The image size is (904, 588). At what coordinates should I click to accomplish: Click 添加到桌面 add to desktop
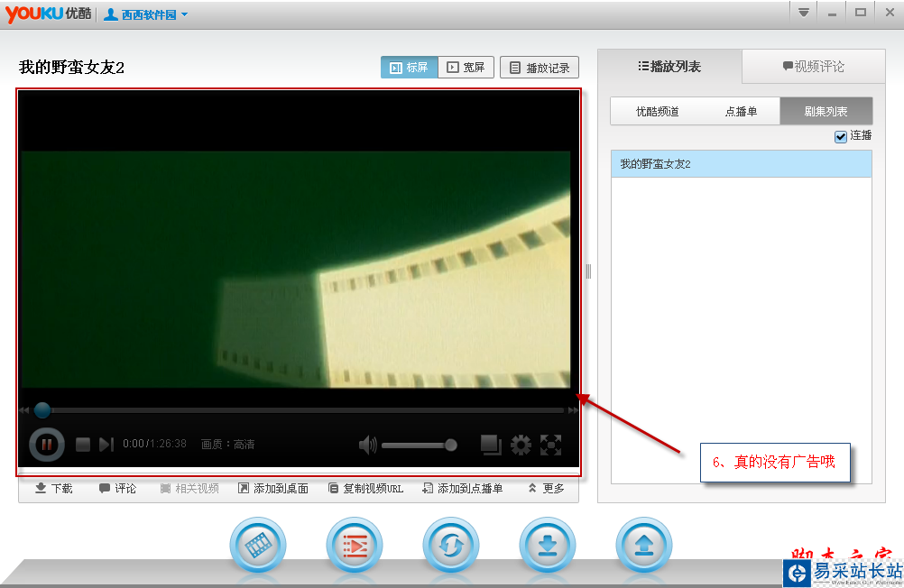click(x=273, y=488)
